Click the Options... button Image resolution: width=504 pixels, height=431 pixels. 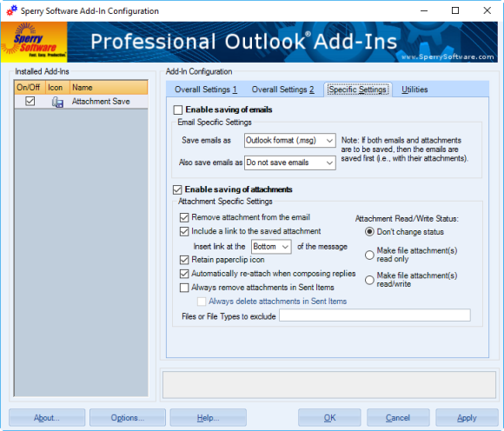click(128, 417)
